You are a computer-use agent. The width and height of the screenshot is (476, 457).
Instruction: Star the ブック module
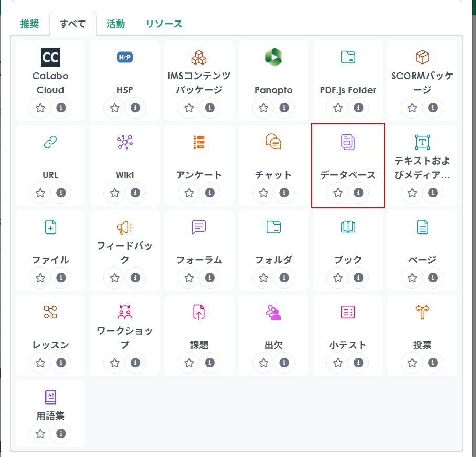(338, 278)
